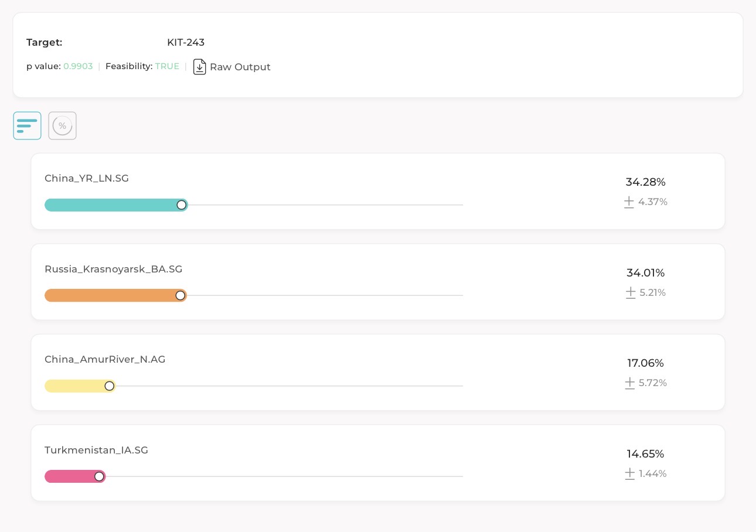This screenshot has width=756, height=532.
Task: Click the 34.28% percentage value
Action: pos(646,182)
